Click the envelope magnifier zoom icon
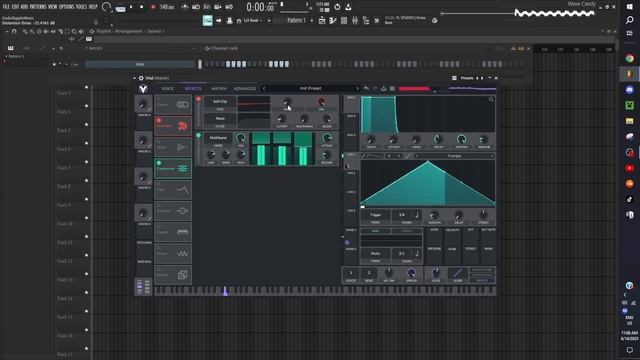Image resolution: width=640 pixels, height=360 pixels. tap(491, 99)
